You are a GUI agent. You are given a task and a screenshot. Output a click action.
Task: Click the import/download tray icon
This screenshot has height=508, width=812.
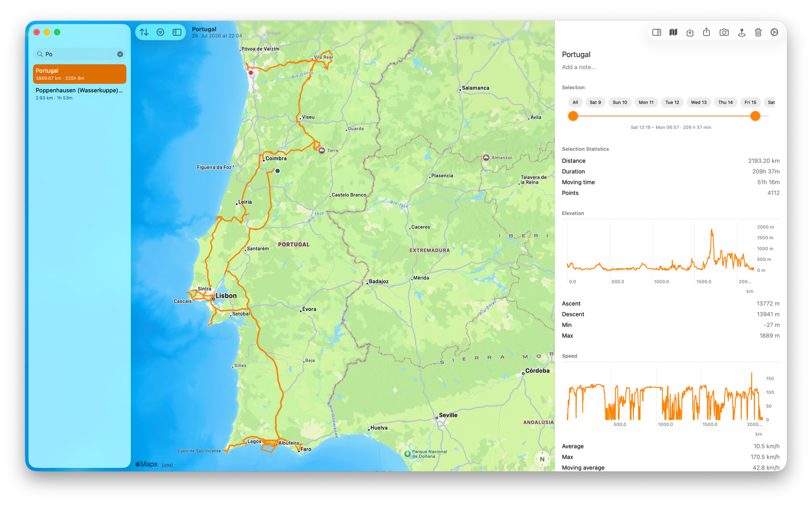(x=690, y=32)
